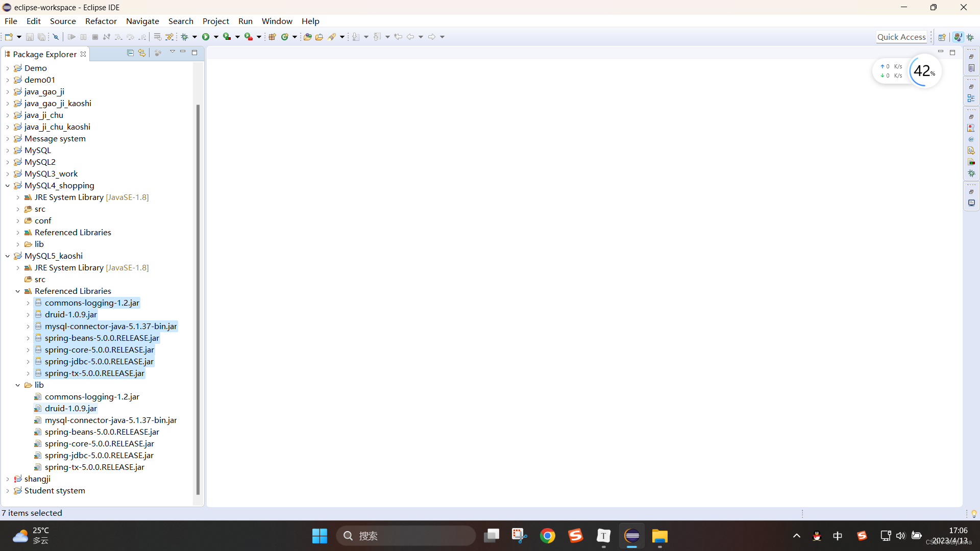Click the External Tools run icon
This screenshot has height=551, width=980.
[249, 37]
